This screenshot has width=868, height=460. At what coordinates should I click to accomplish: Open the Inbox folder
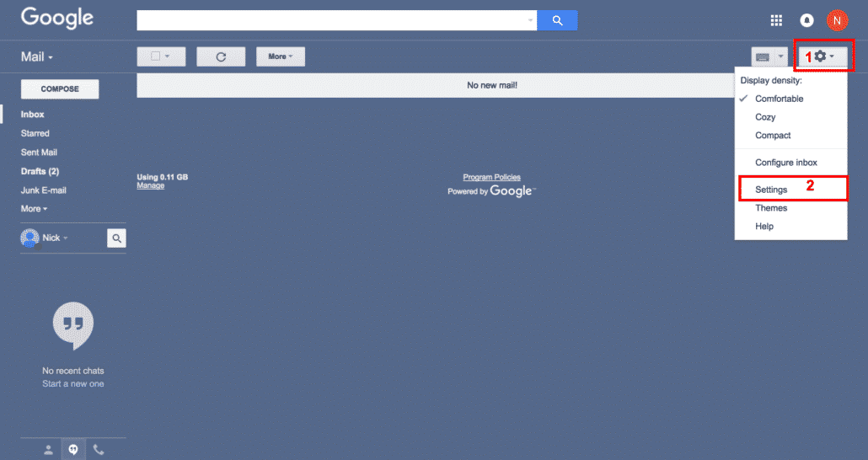click(32, 115)
